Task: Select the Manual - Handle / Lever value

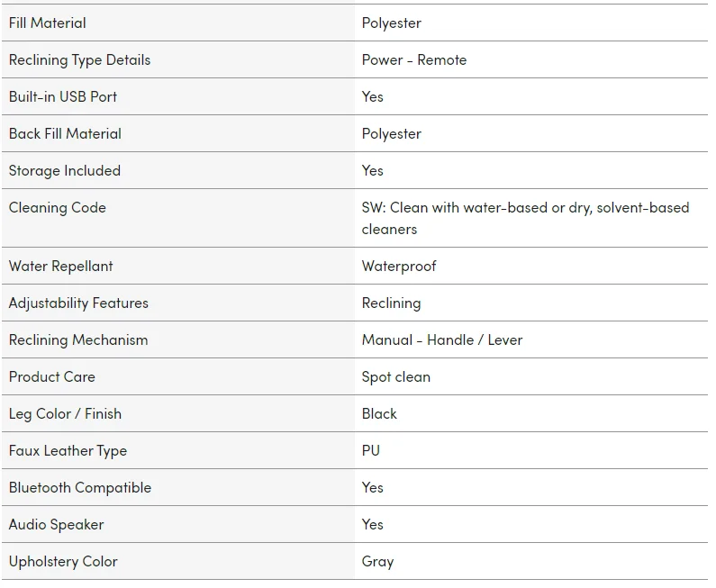Action: click(442, 339)
